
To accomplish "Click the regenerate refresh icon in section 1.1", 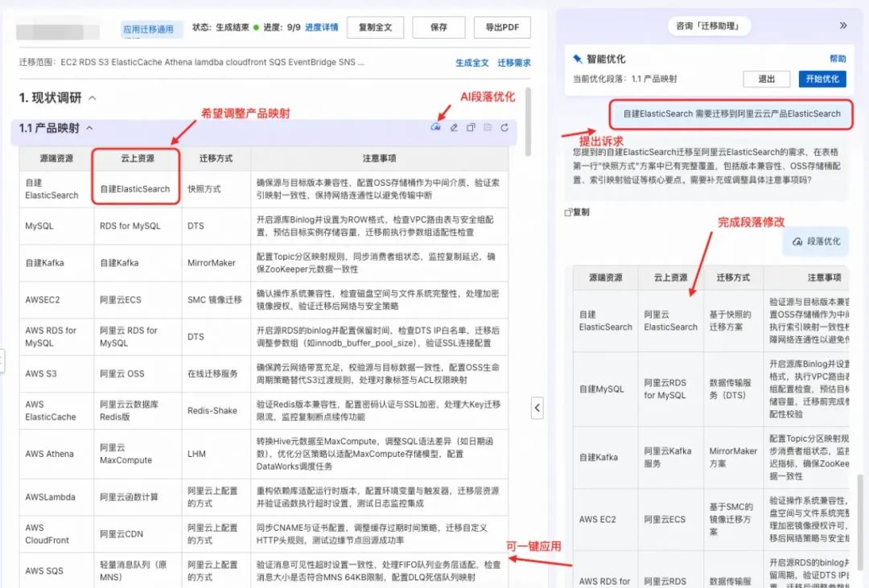I will click(505, 128).
